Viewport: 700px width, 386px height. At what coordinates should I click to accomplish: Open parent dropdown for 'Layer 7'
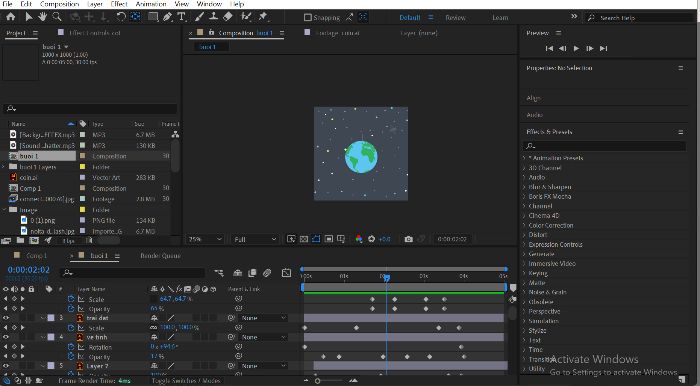263,366
